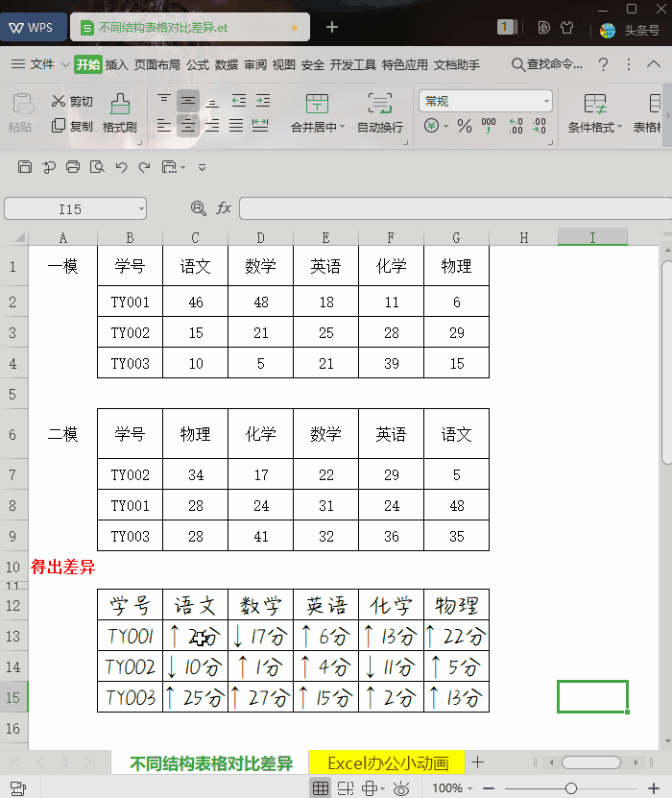Open the Name Box dropdown for I15
Screen dimensions: 672x798
pos(141,209)
